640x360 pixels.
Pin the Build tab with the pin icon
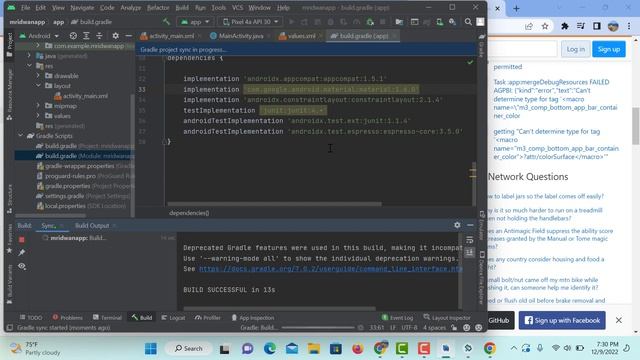pyautogui.click(x=22, y=253)
